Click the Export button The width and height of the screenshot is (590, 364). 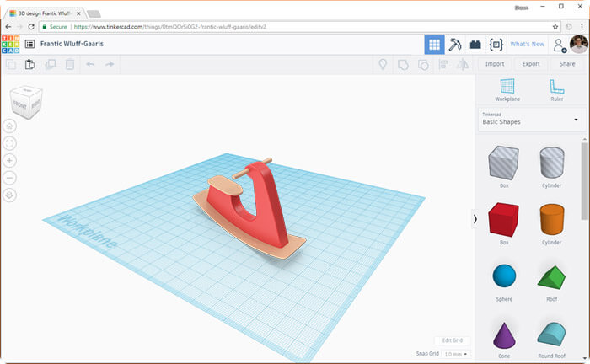coord(530,64)
